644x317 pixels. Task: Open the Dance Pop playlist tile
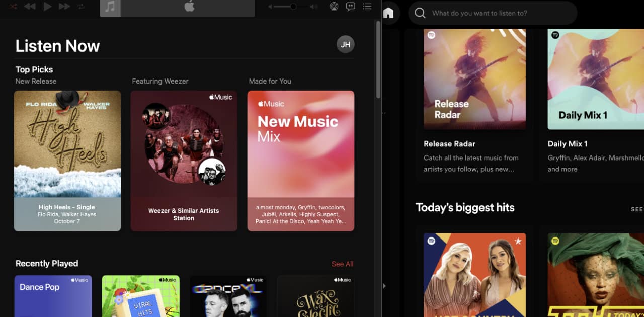click(x=53, y=296)
